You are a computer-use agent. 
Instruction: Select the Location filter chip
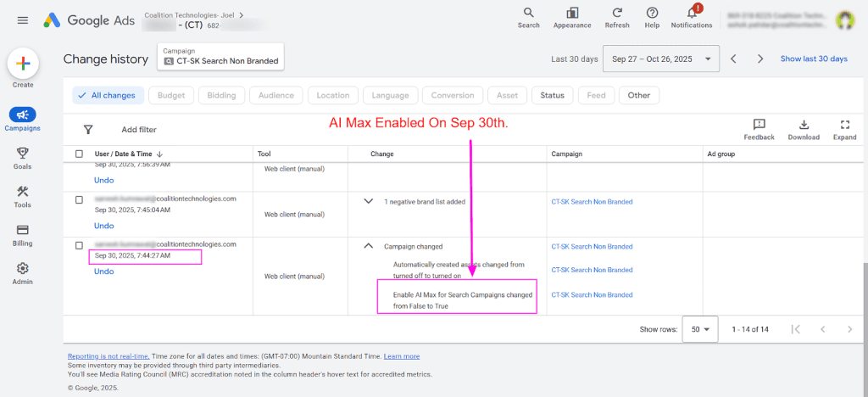(332, 95)
